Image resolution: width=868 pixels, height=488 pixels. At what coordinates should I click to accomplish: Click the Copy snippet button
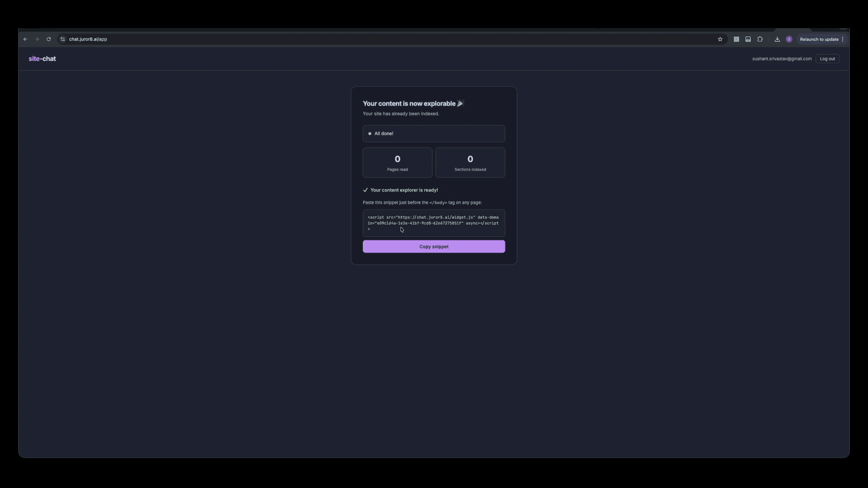pos(434,246)
